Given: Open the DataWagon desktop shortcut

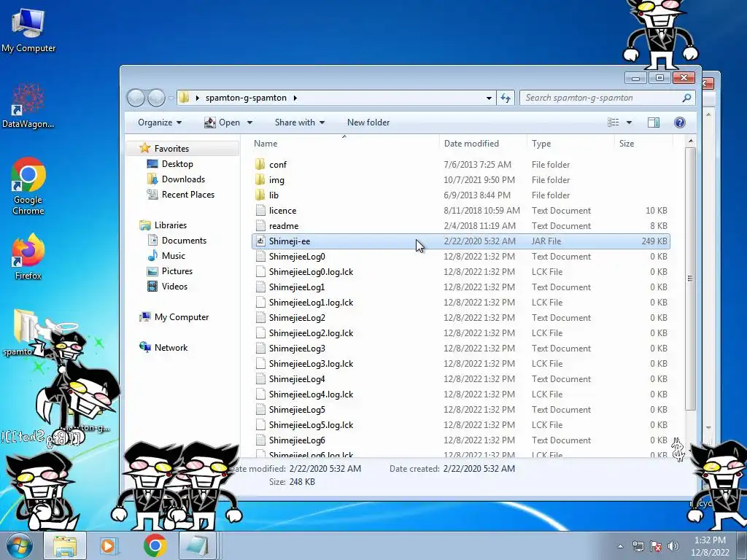Looking at the screenshot, I should coord(28,106).
